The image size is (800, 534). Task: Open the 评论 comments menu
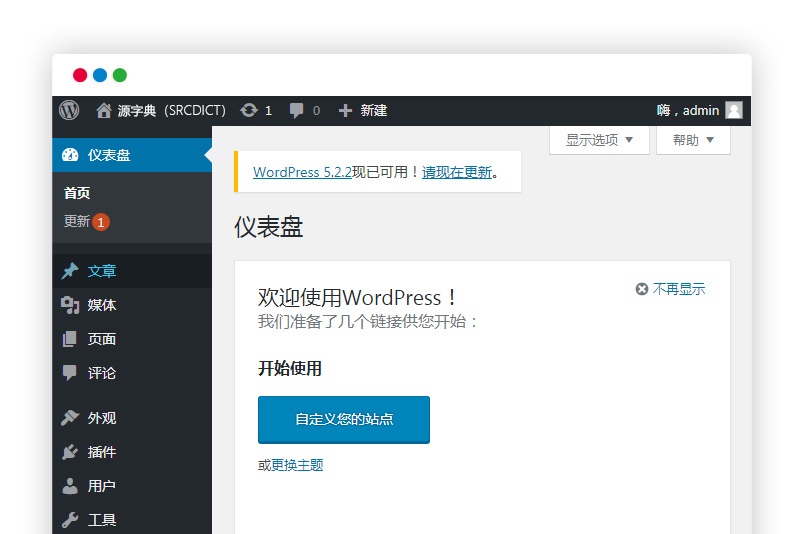point(132,373)
